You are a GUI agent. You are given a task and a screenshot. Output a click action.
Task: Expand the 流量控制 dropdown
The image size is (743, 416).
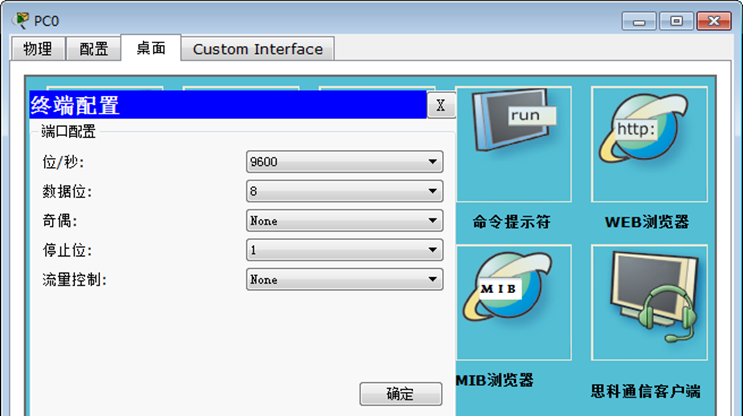344,280
